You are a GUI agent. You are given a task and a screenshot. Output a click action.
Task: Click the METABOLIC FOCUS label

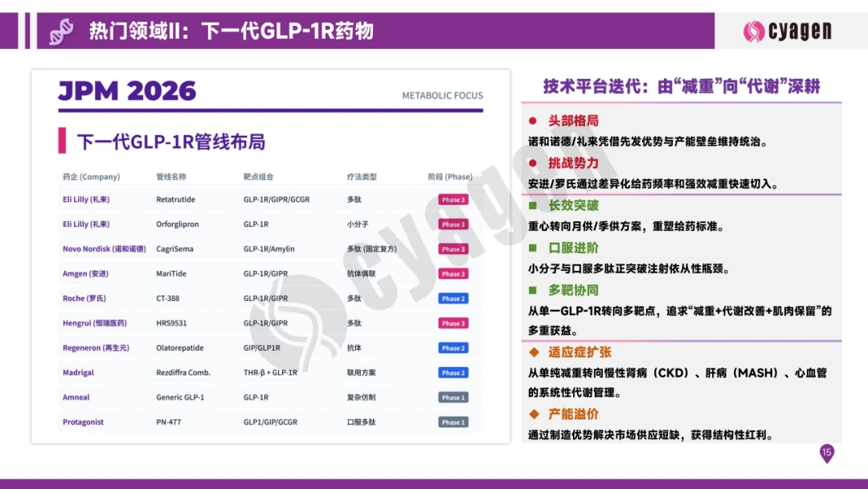(x=442, y=96)
